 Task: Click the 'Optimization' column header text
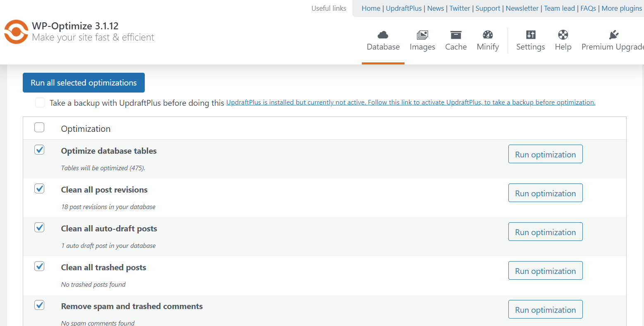[x=86, y=129]
